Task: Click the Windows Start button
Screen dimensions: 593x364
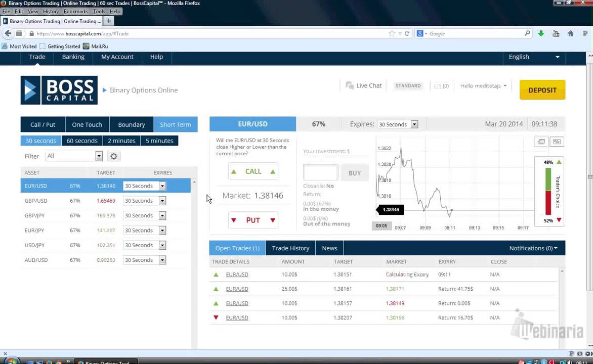Action: click(x=11, y=360)
